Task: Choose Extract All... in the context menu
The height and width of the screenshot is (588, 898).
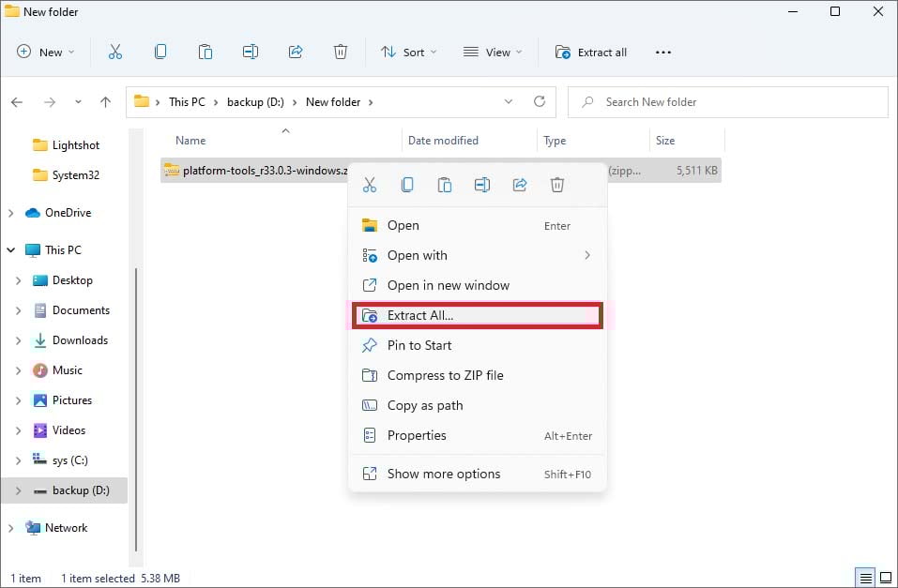Action: (x=477, y=315)
